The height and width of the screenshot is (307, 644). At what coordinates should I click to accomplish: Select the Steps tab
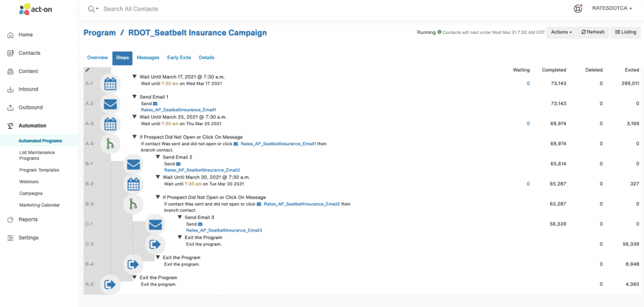click(123, 58)
